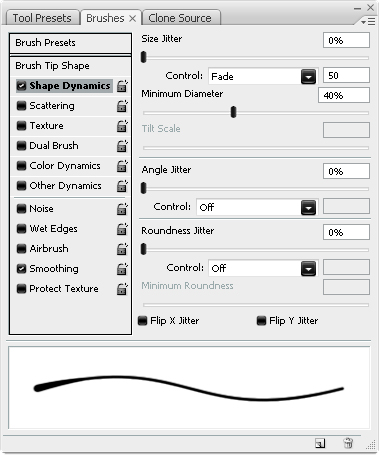Open the Brushes panel flyout menu icon
The width and height of the screenshot is (379, 455).
[368, 22]
